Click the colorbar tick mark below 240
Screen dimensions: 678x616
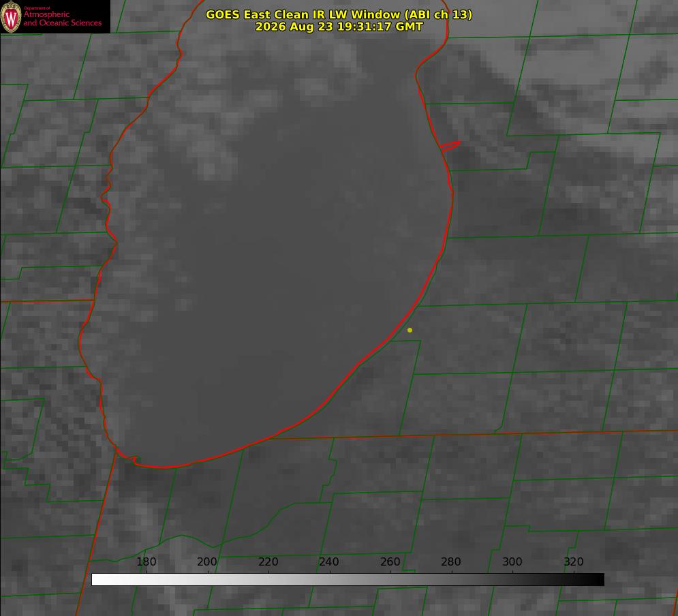330,572
